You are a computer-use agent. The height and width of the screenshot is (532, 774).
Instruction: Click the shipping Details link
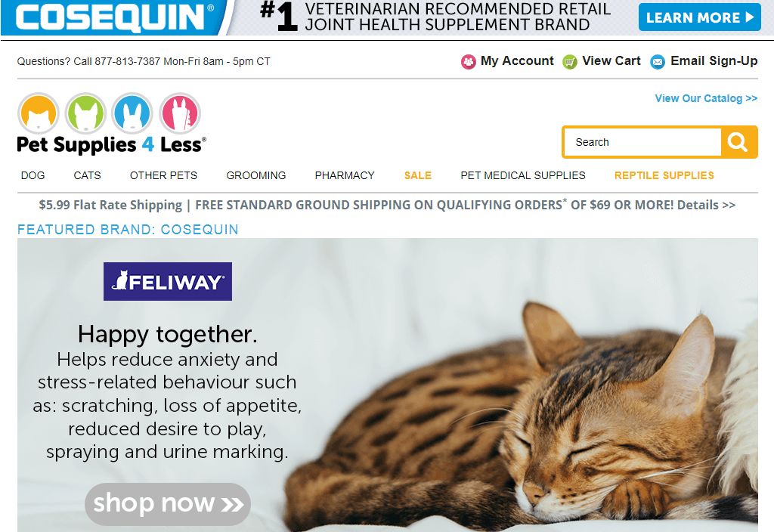point(706,205)
